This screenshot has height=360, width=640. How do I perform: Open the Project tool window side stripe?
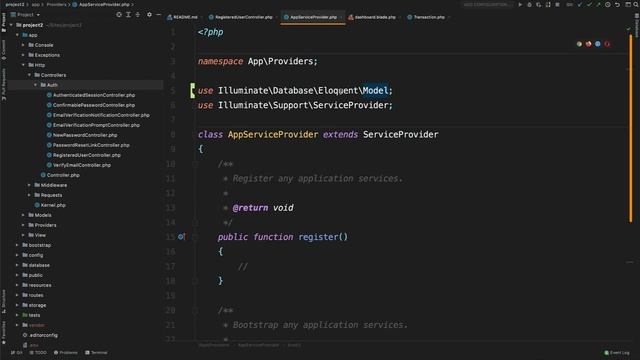(x=4, y=22)
